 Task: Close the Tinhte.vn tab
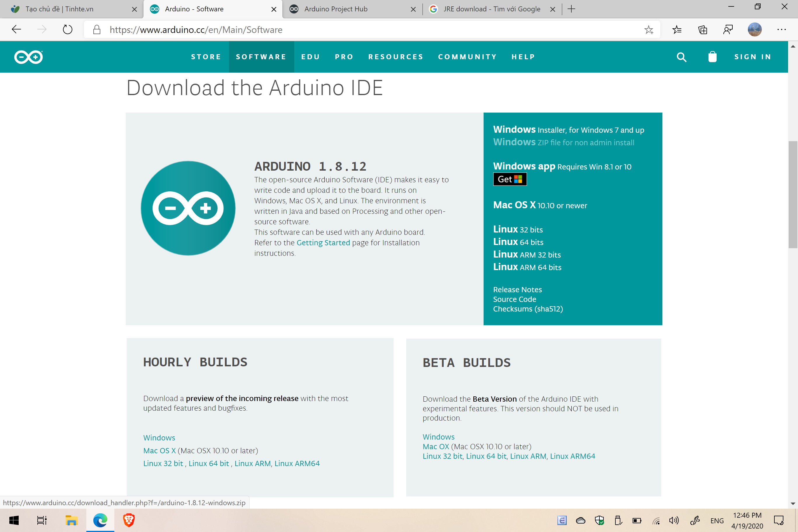[x=134, y=10]
